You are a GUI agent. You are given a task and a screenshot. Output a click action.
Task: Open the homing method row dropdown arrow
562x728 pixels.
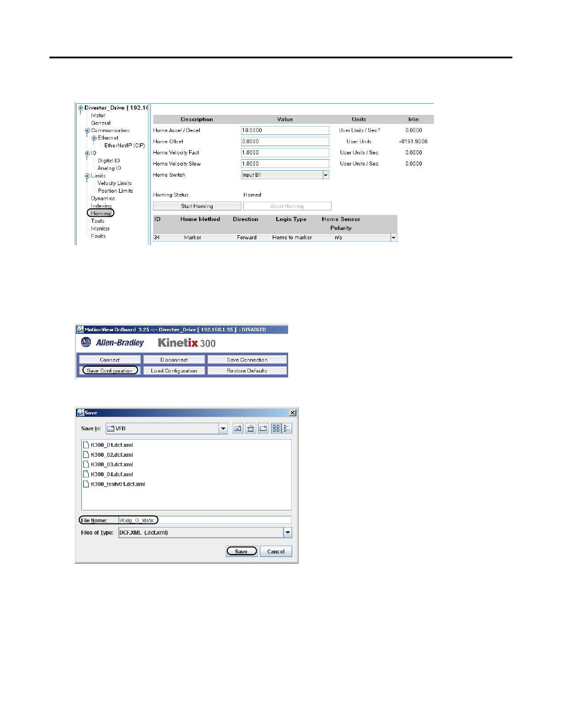click(394, 238)
